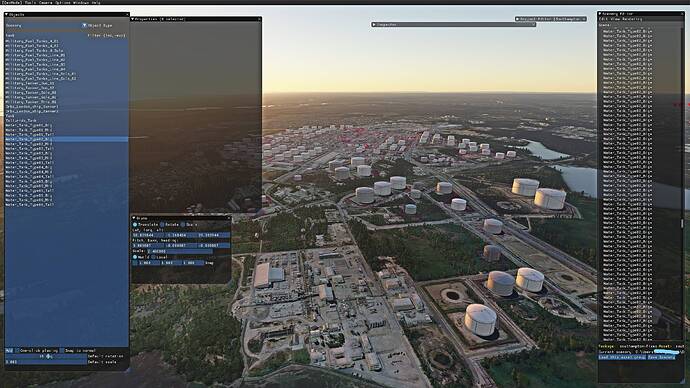
Task: Open View menu in Scenery Editor window
Action: (615, 19)
